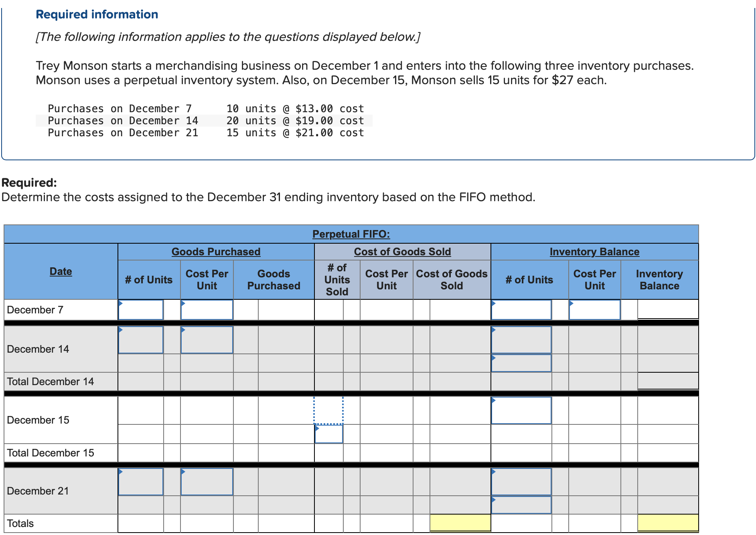Click the 'Total December 14' row label
The height and width of the screenshot is (535, 756).
click(50, 382)
